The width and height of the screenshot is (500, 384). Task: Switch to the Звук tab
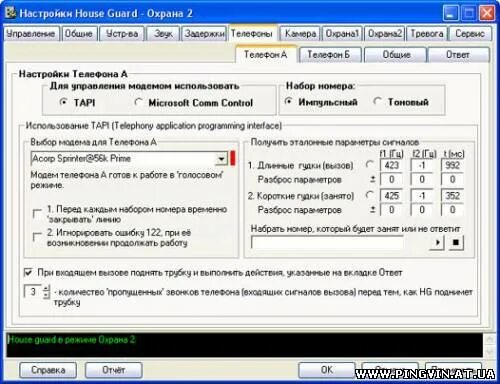click(x=163, y=34)
